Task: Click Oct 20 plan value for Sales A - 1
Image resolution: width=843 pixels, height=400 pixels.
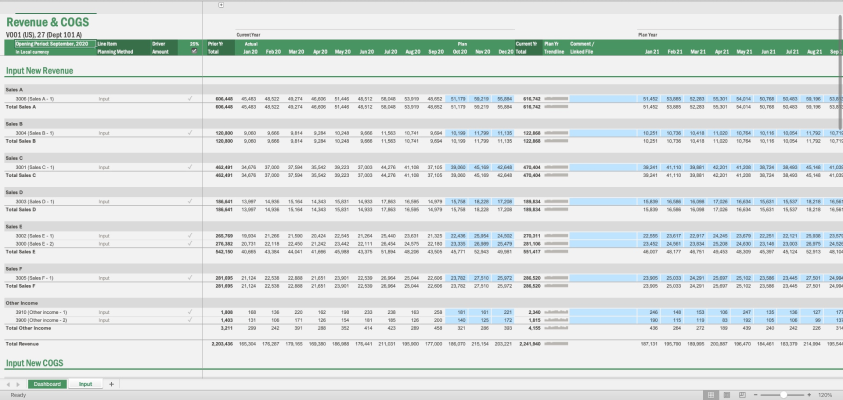Action: click(x=458, y=99)
